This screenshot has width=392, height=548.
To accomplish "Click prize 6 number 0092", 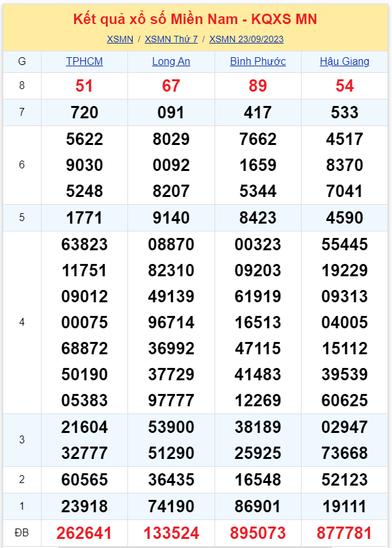I will coord(171,165).
